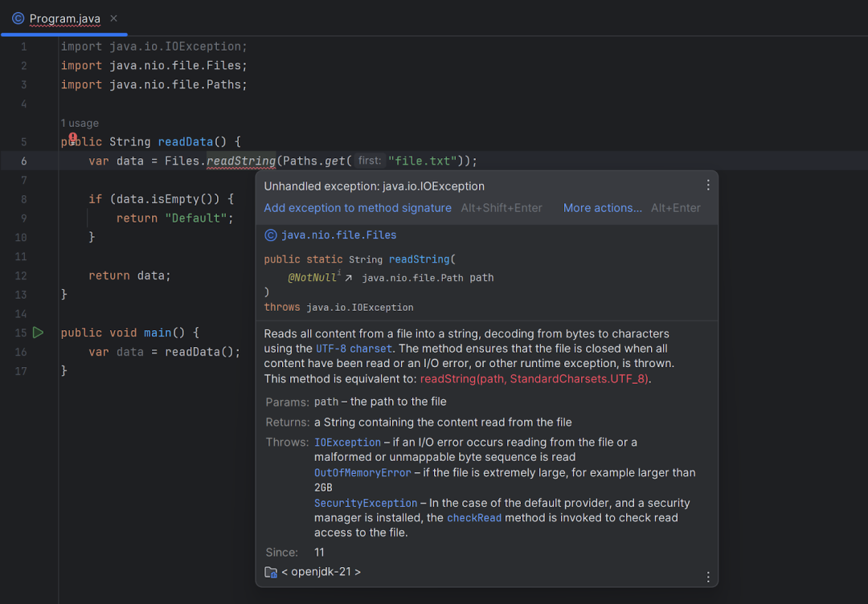The width and height of the screenshot is (868, 604).
Task: Select the Program.java editor tab
Action: point(65,18)
